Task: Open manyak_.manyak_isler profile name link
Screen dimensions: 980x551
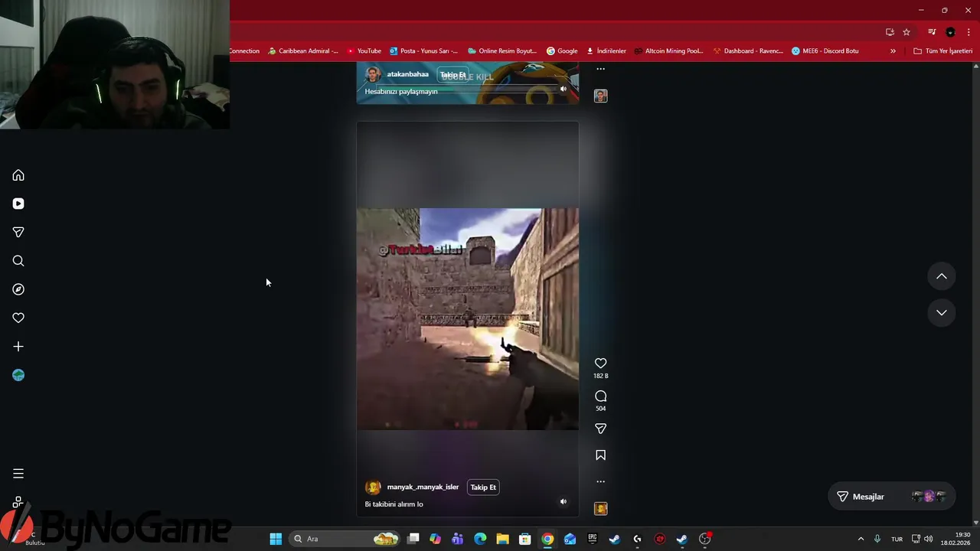Action: click(423, 487)
